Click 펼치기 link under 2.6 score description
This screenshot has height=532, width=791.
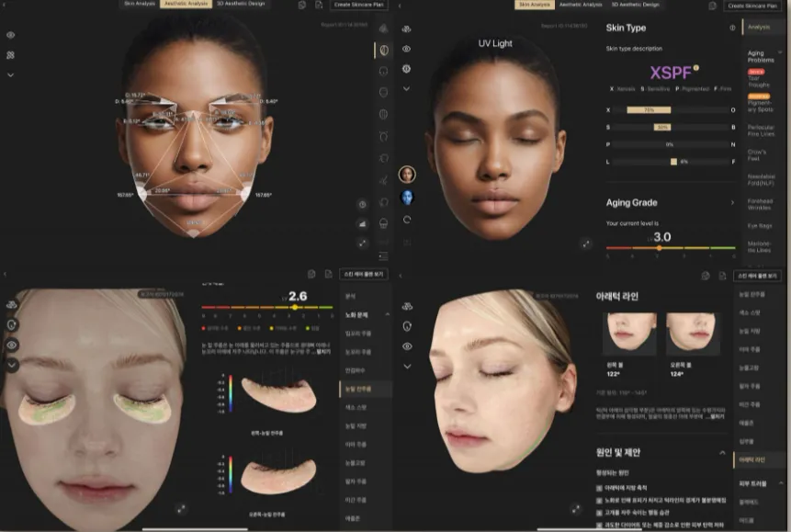tap(323, 352)
